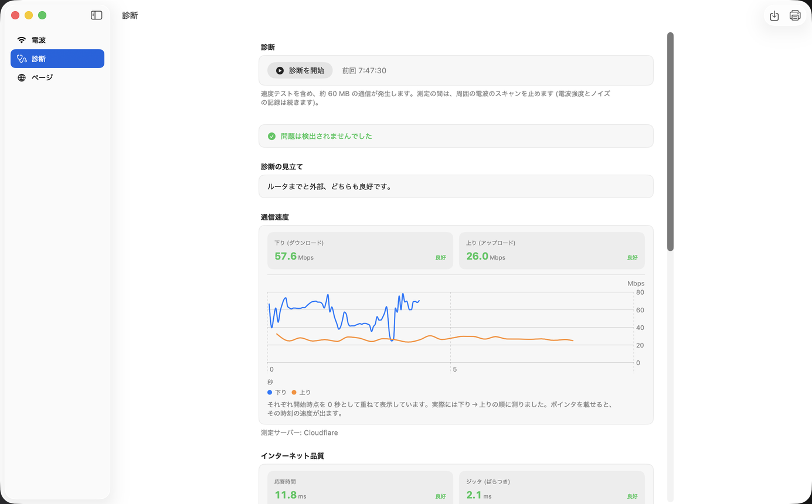The width and height of the screenshot is (812, 504).
Task: Click the stethoscope icon beside 診断
Action: [22, 59]
